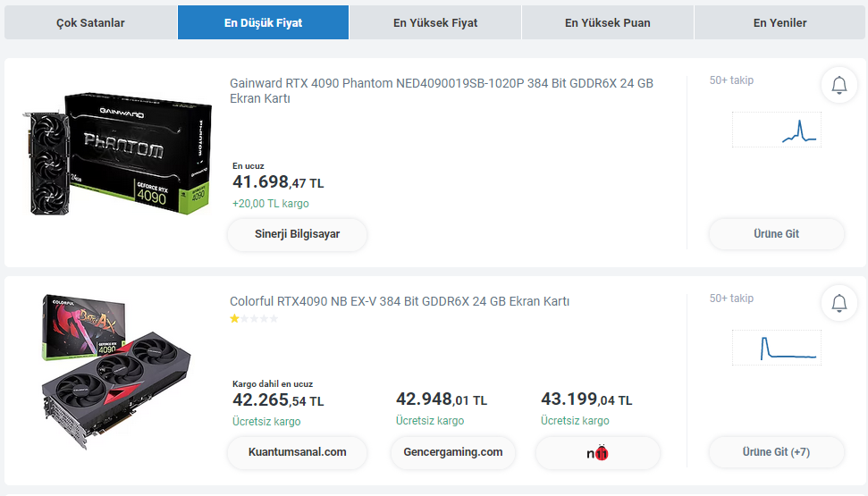Screen dimensions: 868x496
Task: Switch to the Çok Satanlar tab
Action: point(91,22)
